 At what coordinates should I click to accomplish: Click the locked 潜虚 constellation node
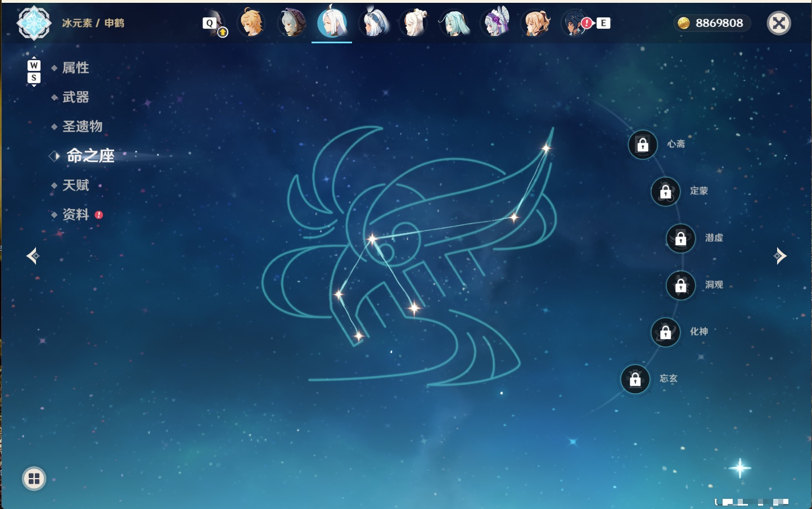pos(680,238)
